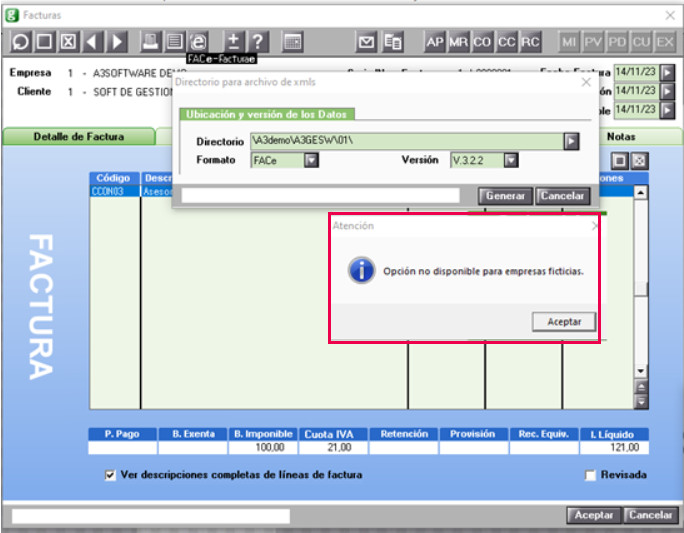684x533 pixels.
Task: Select the Notas tab
Action: 621,137
